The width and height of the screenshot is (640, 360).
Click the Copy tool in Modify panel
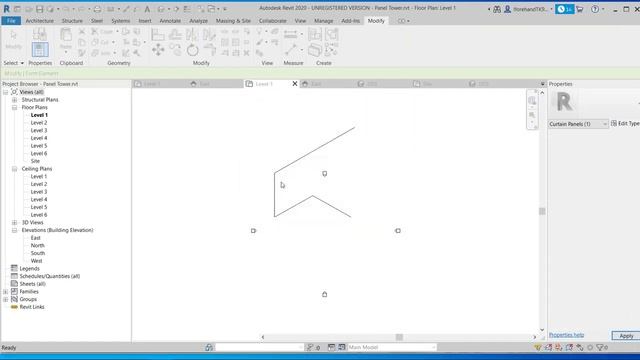tap(176, 50)
